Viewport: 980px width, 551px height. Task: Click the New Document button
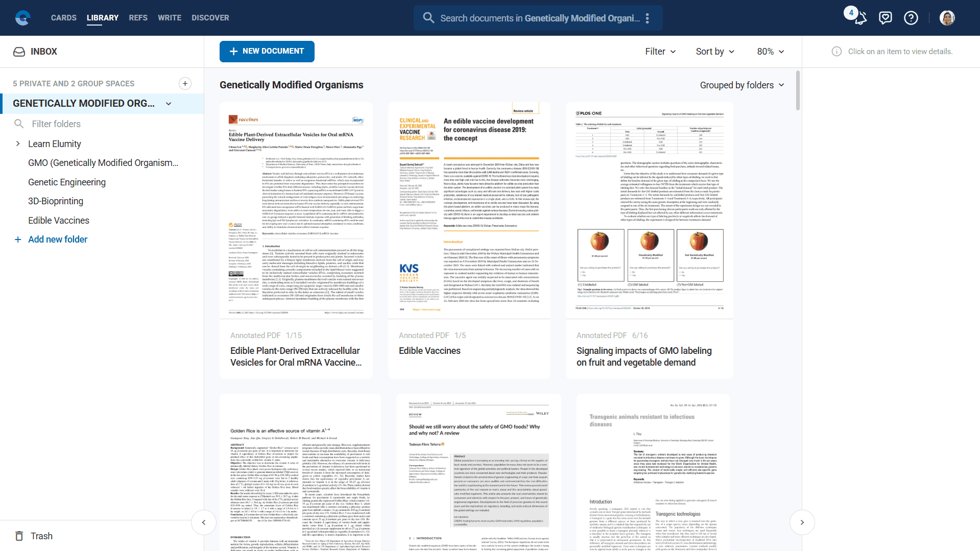click(267, 52)
